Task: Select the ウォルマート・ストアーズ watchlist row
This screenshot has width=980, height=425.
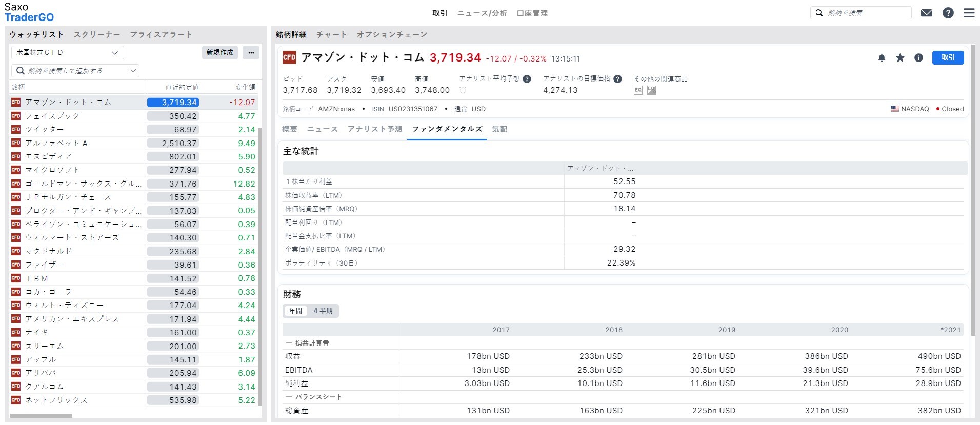Action: pyautogui.click(x=133, y=237)
